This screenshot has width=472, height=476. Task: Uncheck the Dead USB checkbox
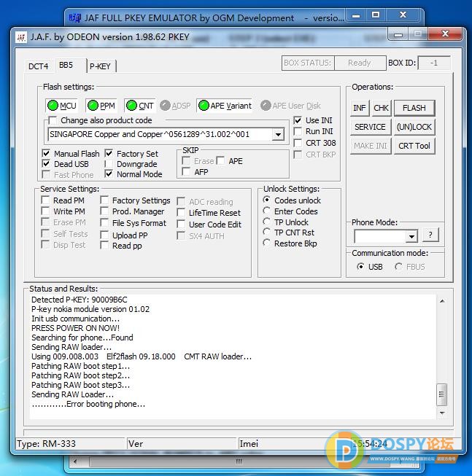46,164
